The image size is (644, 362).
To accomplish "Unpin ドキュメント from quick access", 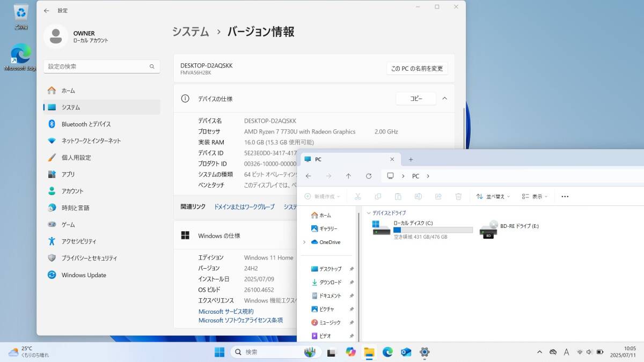I will point(352,295).
